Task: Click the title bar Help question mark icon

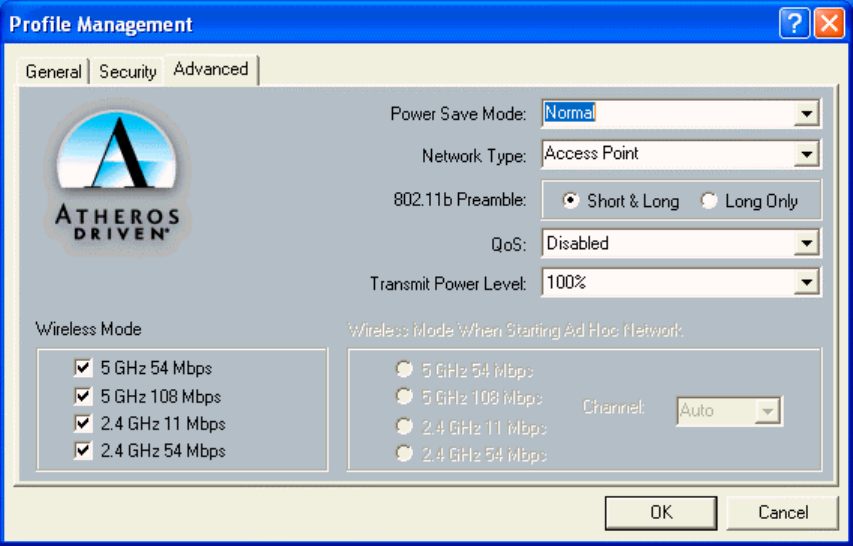Action: pos(794,24)
